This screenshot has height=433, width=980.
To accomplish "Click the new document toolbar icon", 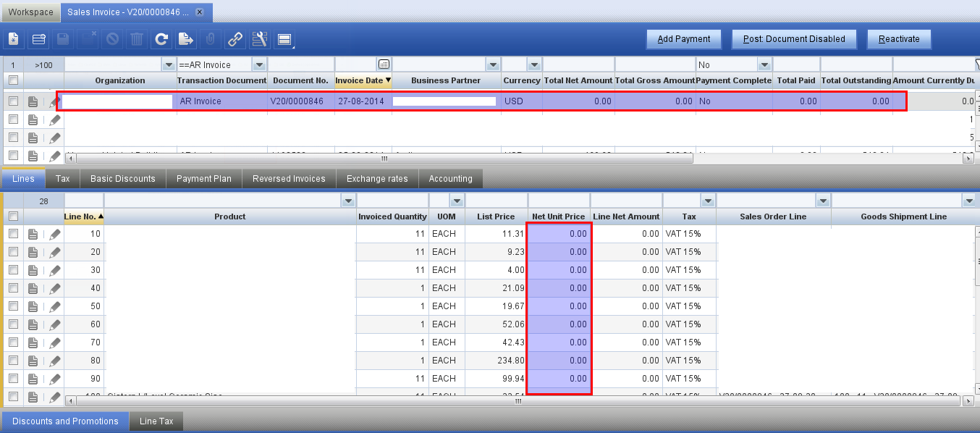I will click(14, 39).
